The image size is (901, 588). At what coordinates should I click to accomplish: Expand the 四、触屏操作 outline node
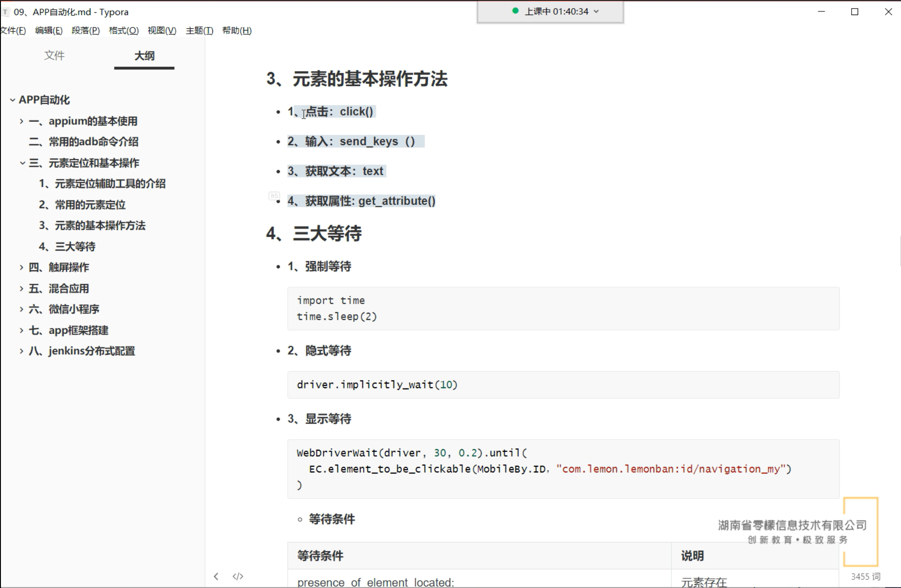click(x=21, y=267)
